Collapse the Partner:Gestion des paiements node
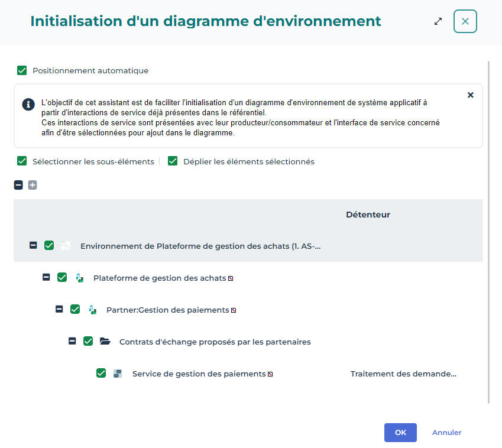This screenshot has width=502, height=448. [x=59, y=309]
